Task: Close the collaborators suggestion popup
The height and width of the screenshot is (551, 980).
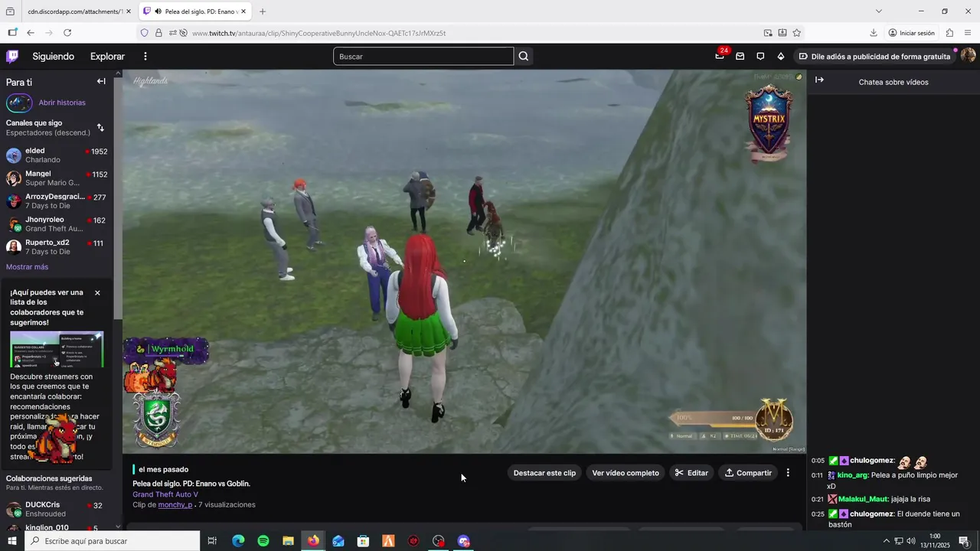Action: tap(97, 293)
